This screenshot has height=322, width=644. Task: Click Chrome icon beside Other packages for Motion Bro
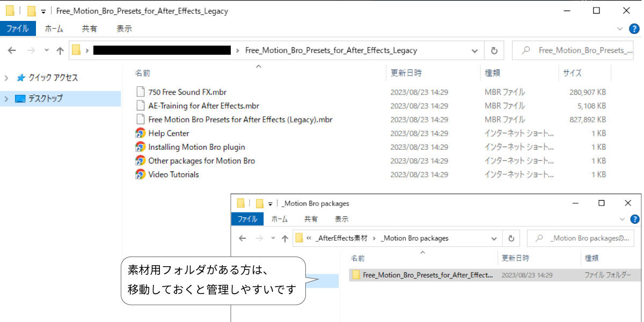pos(140,160)
